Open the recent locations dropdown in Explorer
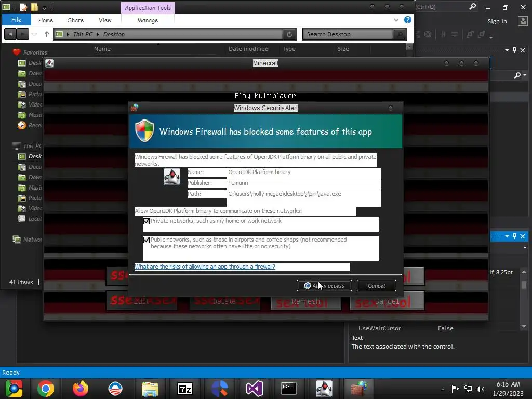532x399 pixels. [34, 34]
